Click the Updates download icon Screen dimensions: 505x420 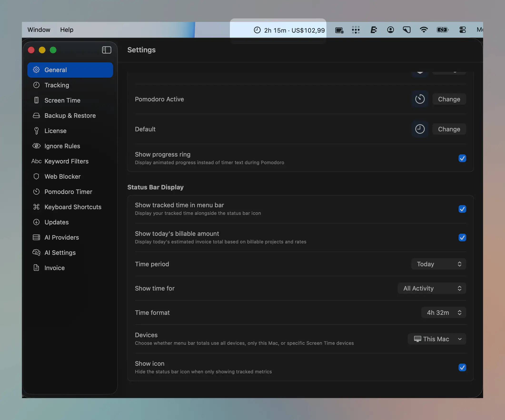click(x=36, y=222)
